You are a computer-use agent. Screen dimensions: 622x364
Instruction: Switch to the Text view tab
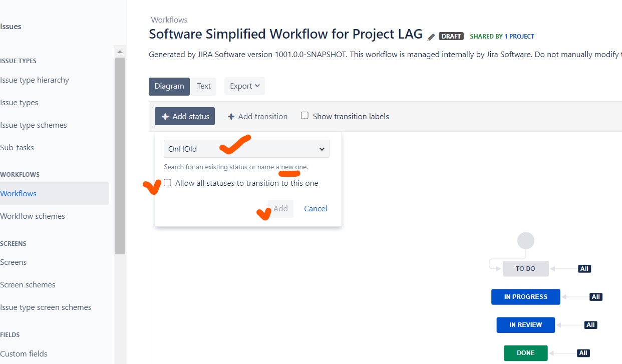point(204,86)
